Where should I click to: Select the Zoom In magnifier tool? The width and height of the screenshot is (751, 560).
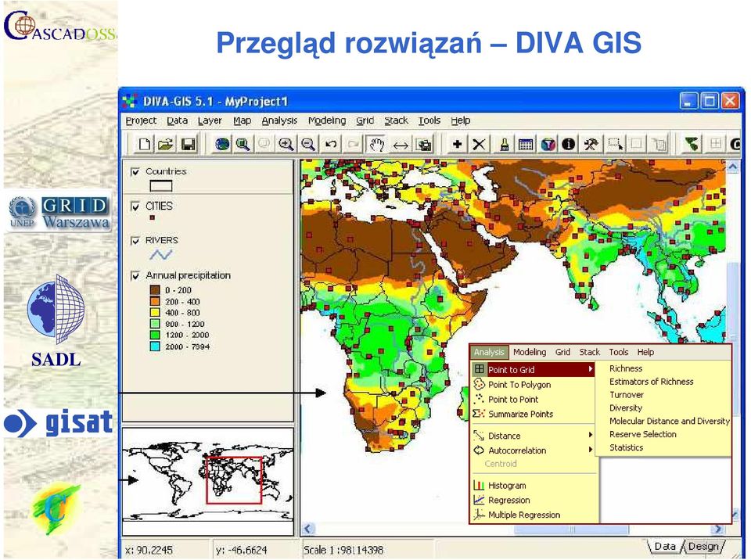coord(286,144)
